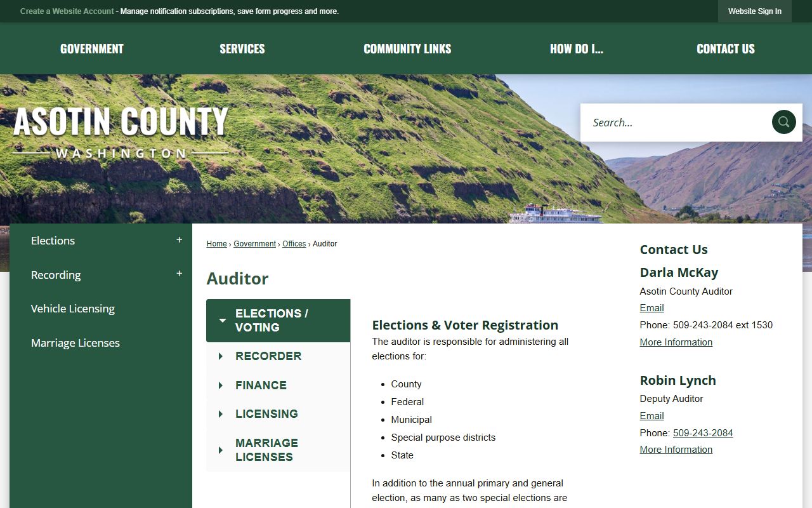Screen dimensions: 812x508
Task: Expand the Recorder accordion section
Action: click(x=278, y=356)
